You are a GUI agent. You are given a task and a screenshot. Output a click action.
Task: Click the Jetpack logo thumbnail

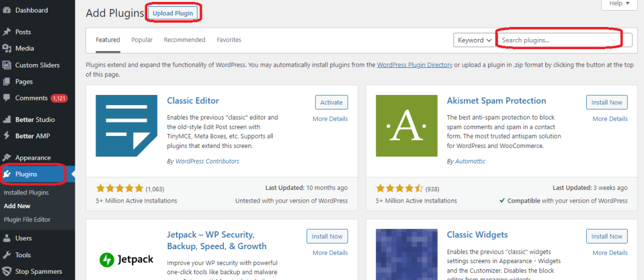(x=126, y=259)
